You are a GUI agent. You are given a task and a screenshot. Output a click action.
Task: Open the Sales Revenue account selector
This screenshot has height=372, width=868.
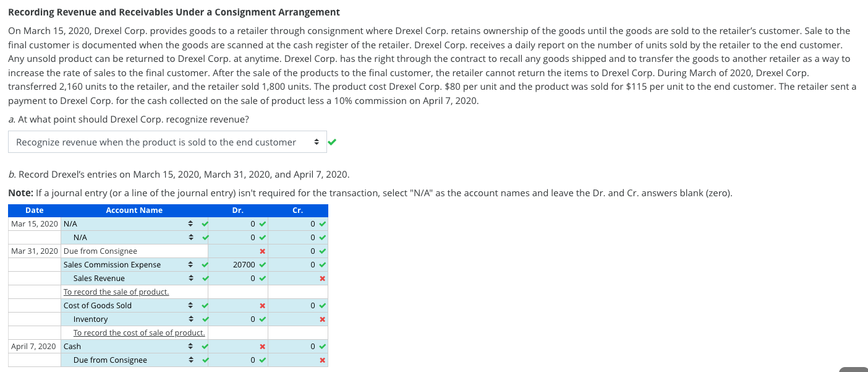coord(191,278)
